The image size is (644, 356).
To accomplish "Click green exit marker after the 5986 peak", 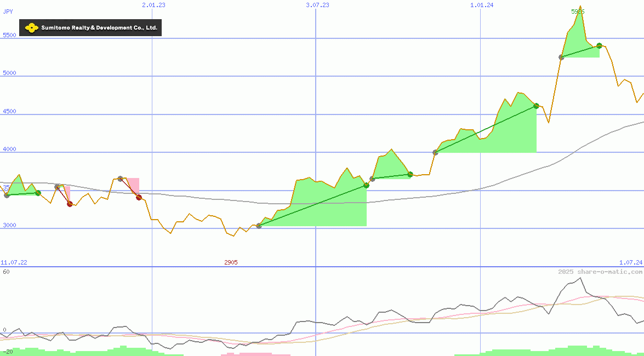I will (x=599, y=45).
